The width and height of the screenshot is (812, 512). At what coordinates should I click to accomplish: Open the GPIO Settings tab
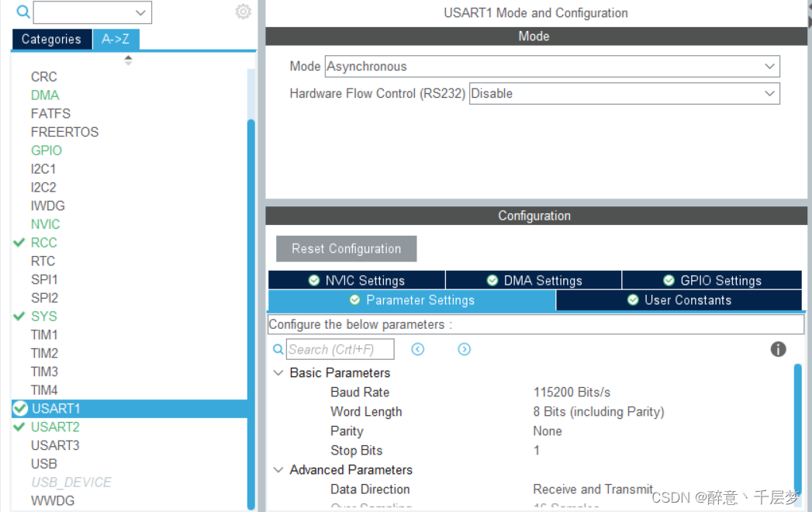click(712, 280)
